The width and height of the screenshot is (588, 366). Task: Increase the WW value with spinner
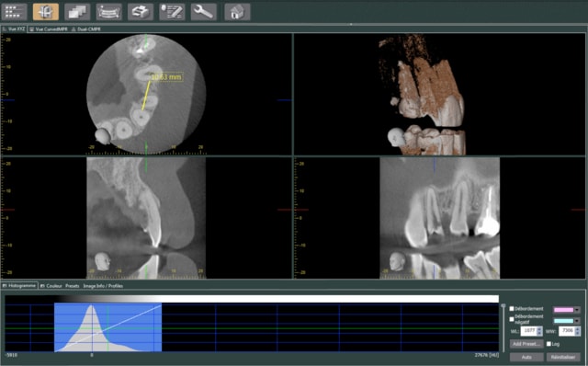[578, 329]
